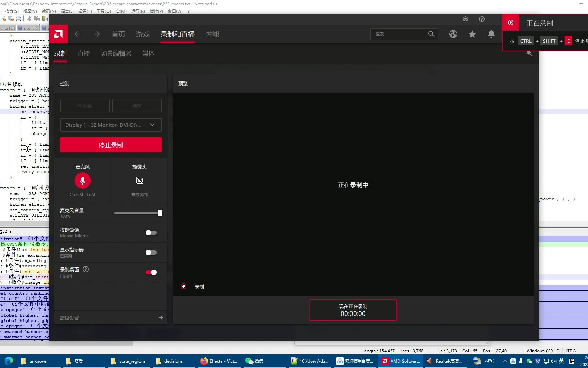Switch to 直播 streaming subtab
The image size is (588, 368).
click(x=84, y=53)
